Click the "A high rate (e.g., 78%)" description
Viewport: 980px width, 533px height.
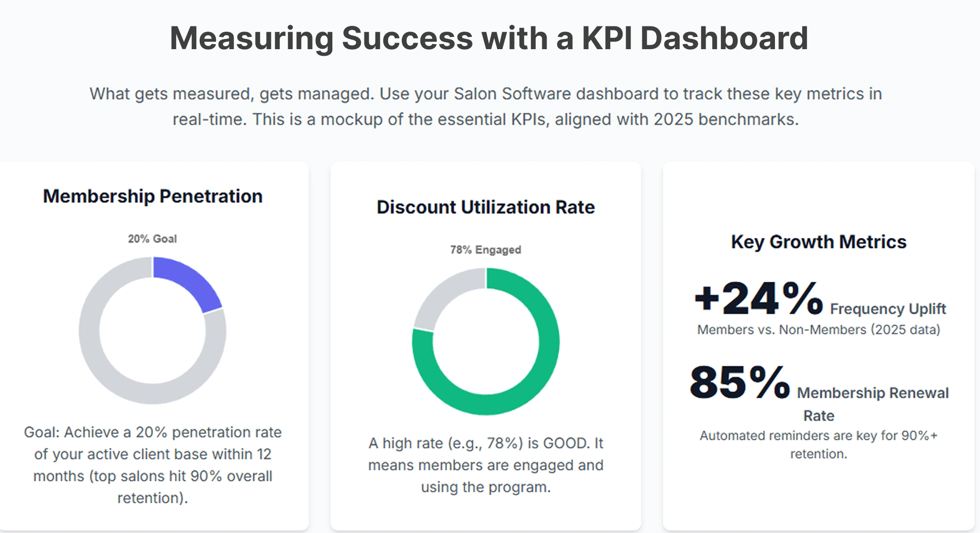point(486,465)
